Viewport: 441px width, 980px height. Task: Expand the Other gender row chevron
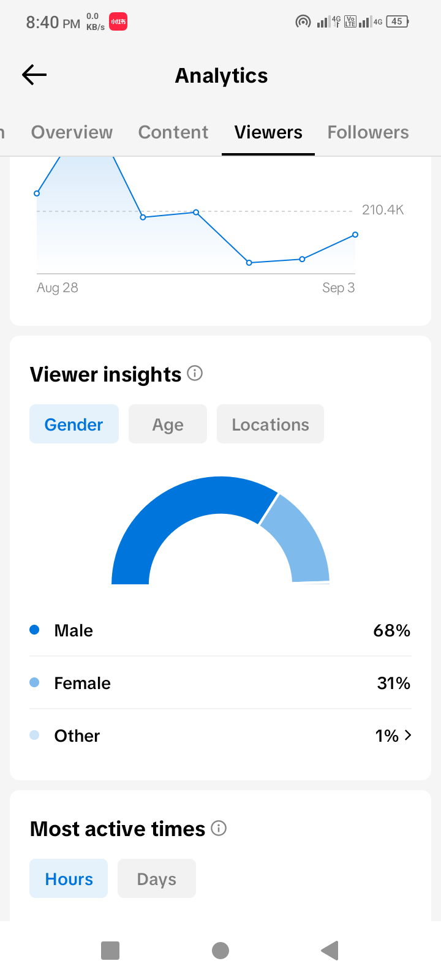coord(408,735)
